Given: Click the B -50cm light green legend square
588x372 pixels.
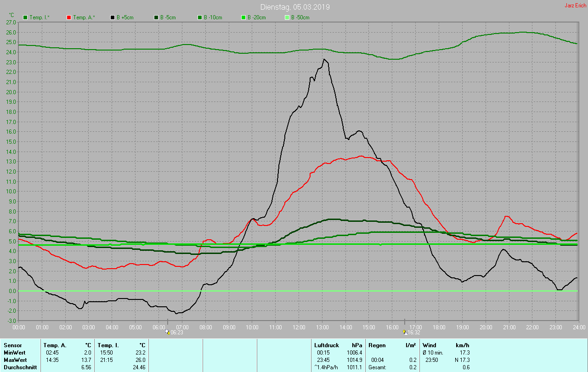Looking at the screenshot, I should tap(287, 17).
